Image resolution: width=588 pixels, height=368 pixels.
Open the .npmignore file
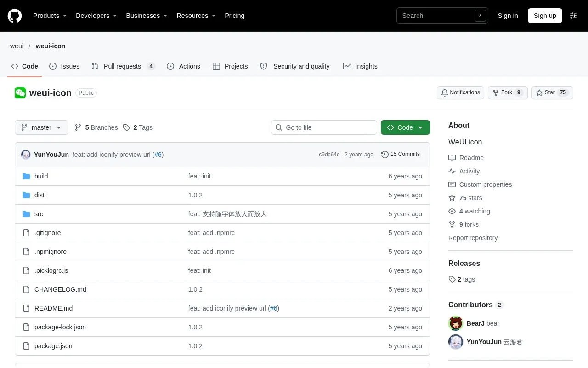coord(51,252)
